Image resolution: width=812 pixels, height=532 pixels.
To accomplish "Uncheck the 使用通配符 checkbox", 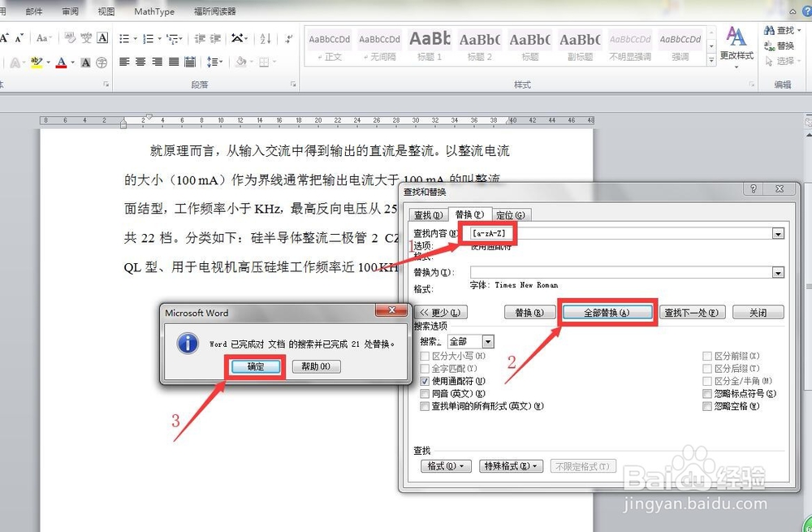I will pos(425,381).
